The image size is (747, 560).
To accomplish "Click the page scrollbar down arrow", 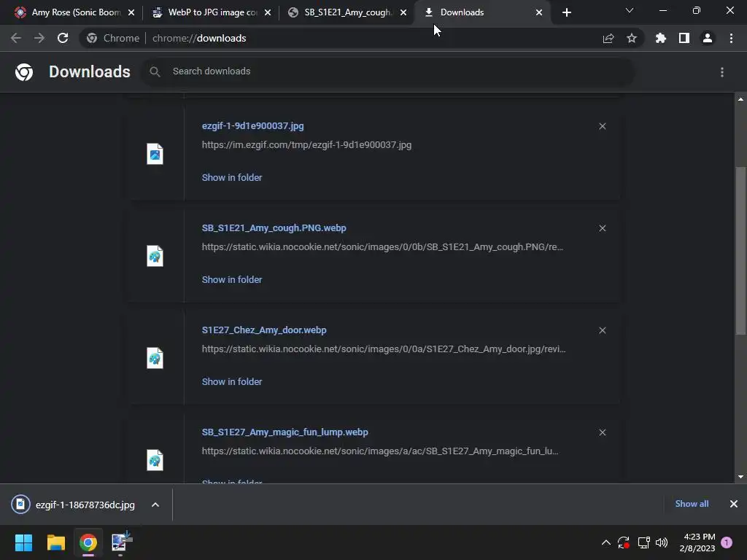I will pos(740,477).
